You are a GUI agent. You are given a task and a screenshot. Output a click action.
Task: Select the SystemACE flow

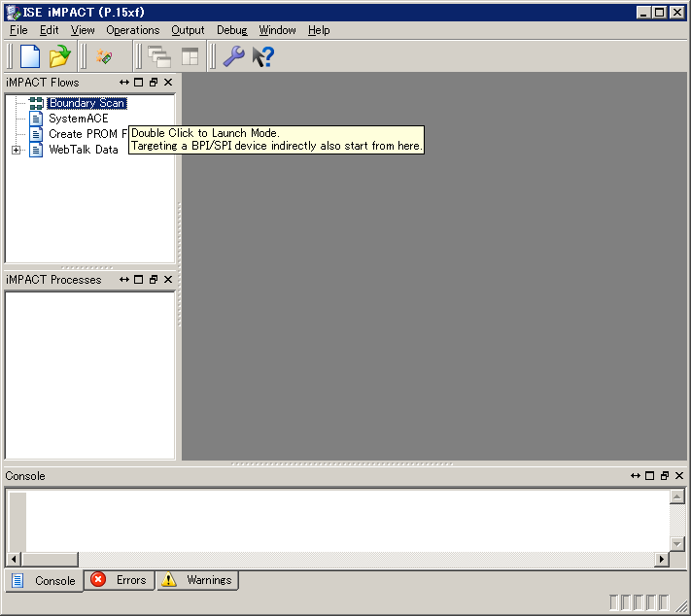pyautogui.click(x=79, y=119)
